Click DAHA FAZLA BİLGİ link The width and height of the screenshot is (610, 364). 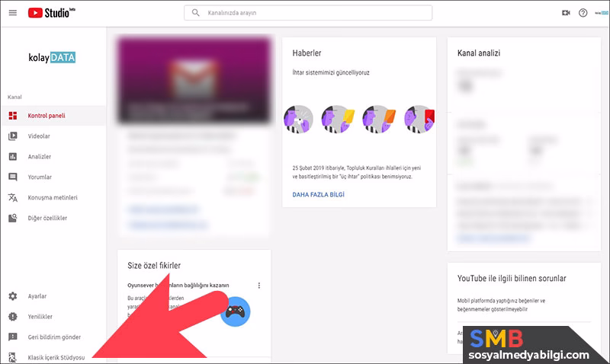318,195
